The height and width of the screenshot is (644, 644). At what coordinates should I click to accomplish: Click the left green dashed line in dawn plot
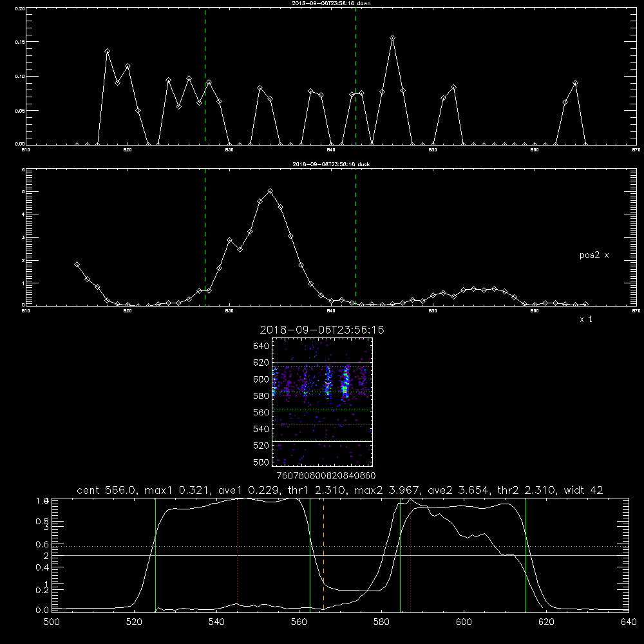[205, 76]
